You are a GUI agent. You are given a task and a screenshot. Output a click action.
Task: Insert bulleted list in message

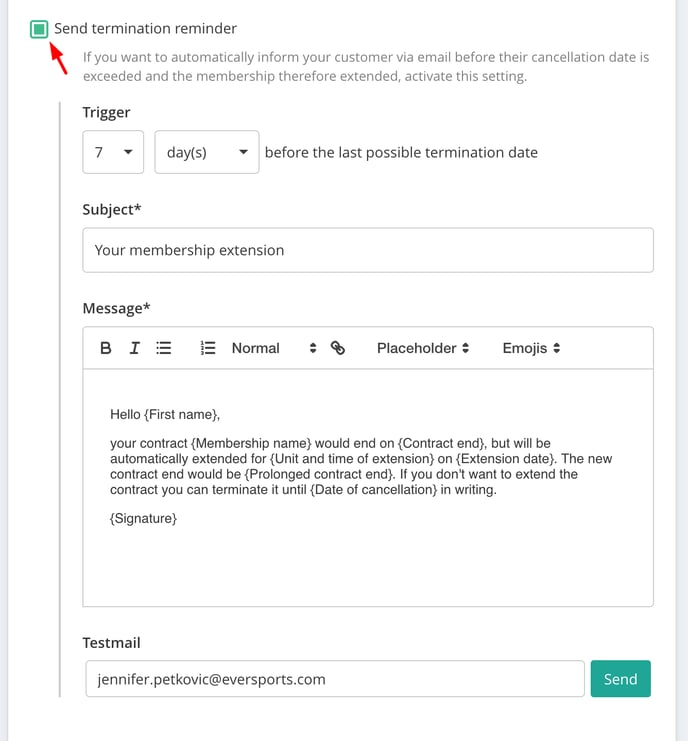163,348
